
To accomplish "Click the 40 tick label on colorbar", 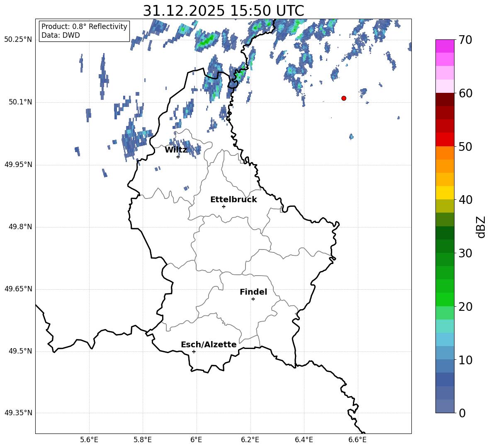I will click(465, 200).
